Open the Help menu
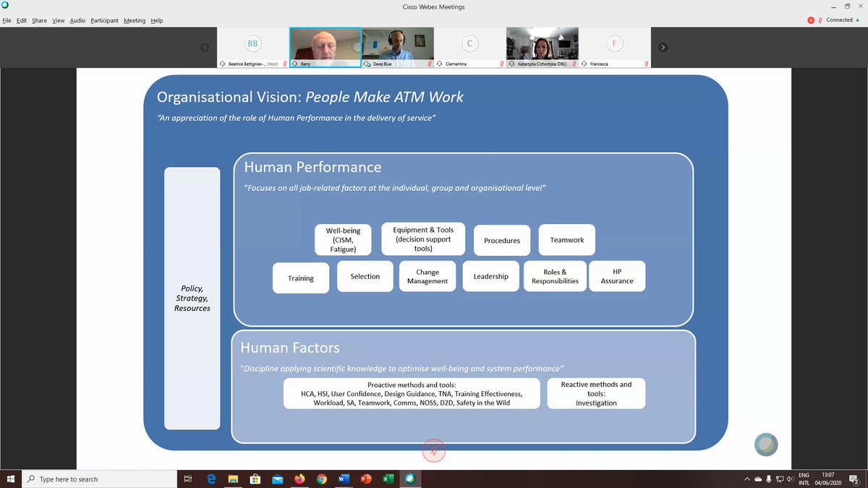868x488 pixels. (157, 20)
